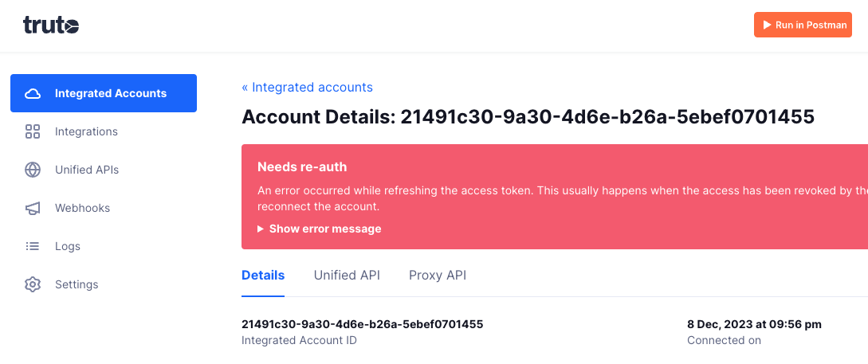Switch to the Proxy API tab
868x364 pixels.
pos(438,276)
